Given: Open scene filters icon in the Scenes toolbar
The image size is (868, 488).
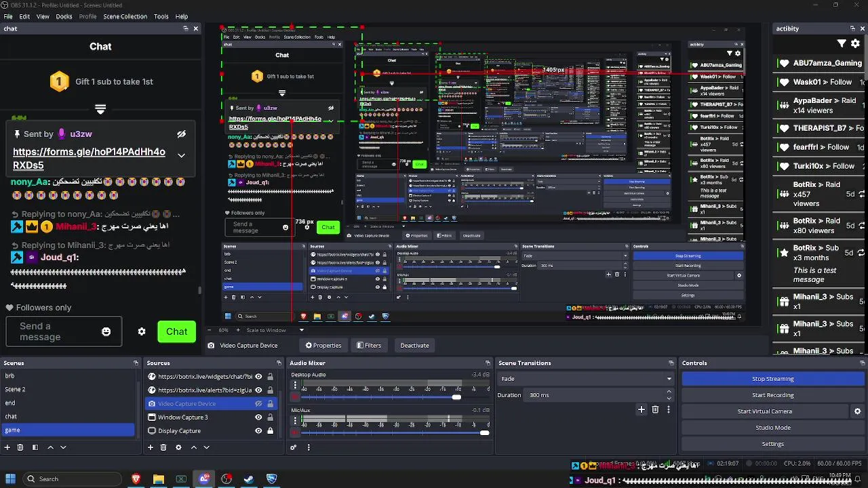Looking at the screenshot, I should (35, 447).
